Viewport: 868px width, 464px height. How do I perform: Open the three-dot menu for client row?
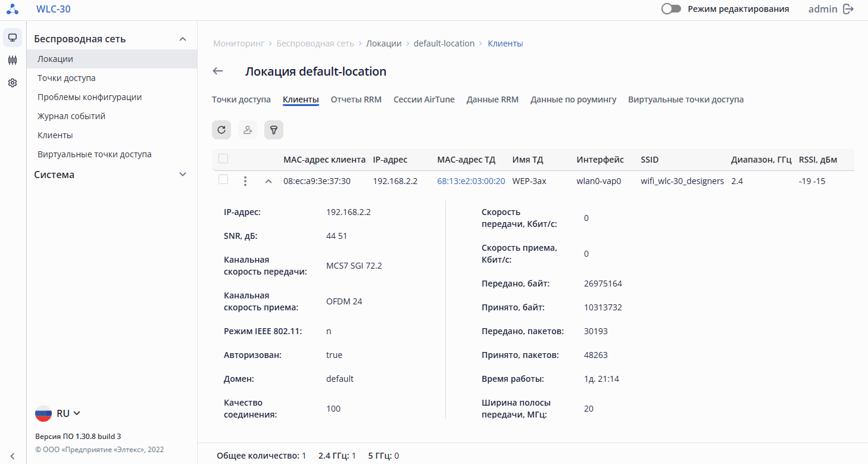[245, 181]
